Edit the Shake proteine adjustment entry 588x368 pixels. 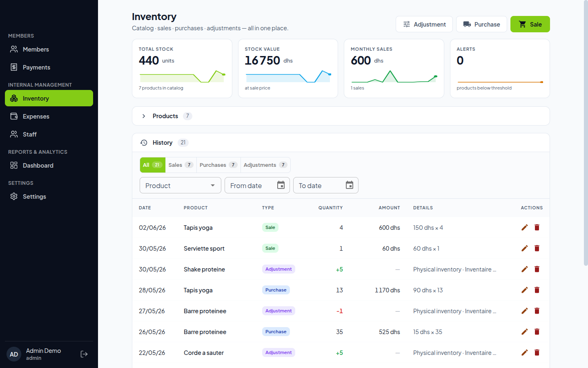tap(525, 269)
